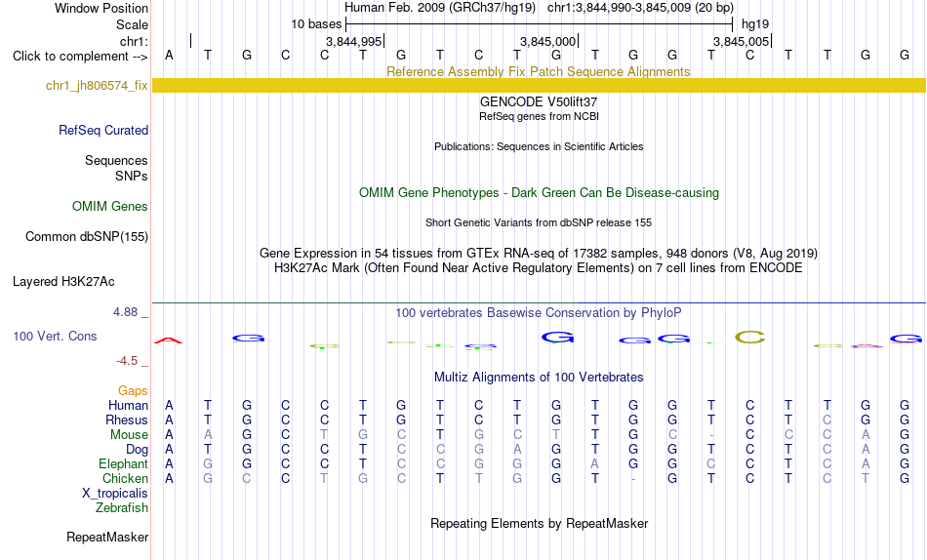Select the OMIM Genes label
This screenshot has height=560, width=927.
(x=110, y=207)
